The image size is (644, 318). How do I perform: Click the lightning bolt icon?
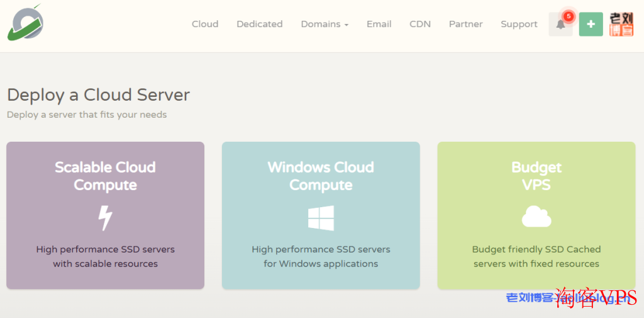pos(105,218)
